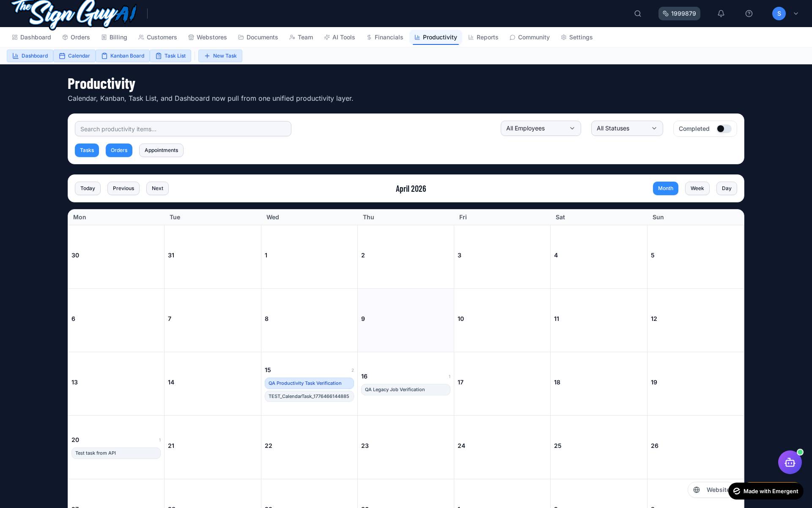Screen dimensions: 812x508
Task: Open the Financials nav item
Action: coord(385,37)
